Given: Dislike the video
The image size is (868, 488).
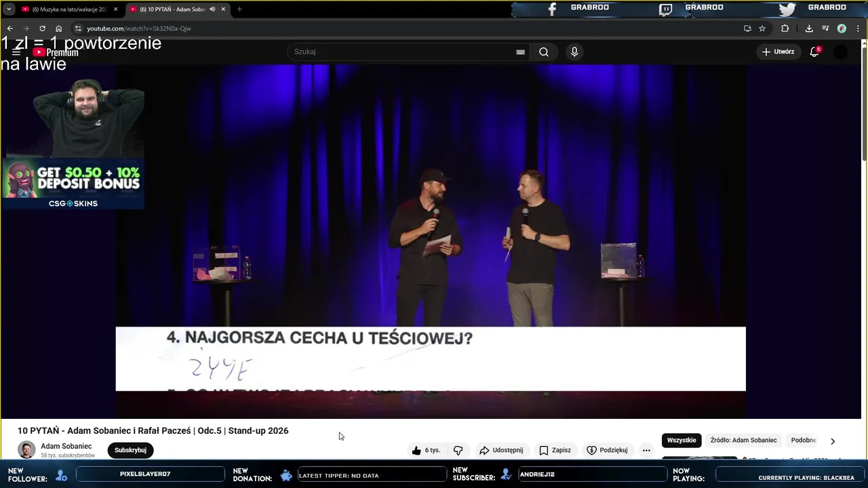Looking at the screenshot, I should tap(458, 450).
